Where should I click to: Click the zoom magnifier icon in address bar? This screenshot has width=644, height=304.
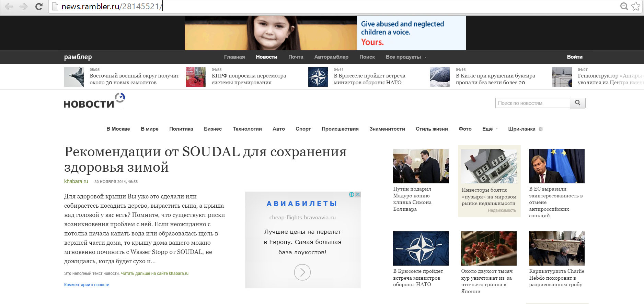click(624, 7)
